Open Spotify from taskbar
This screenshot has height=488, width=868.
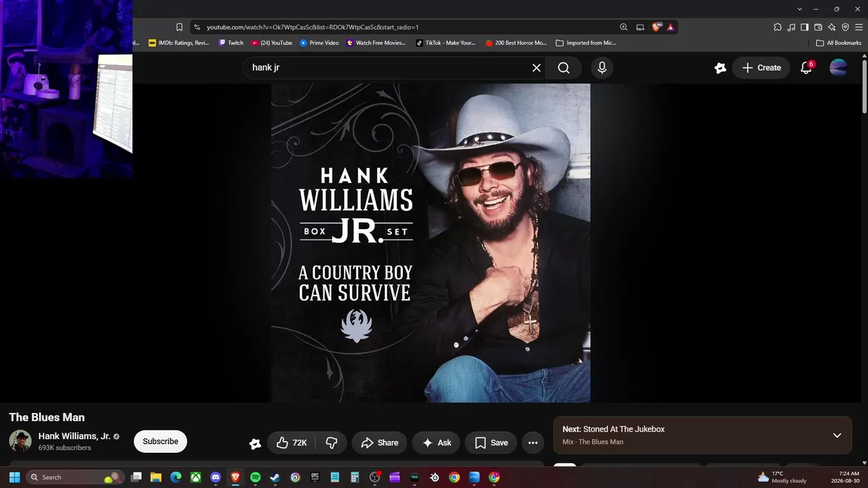[256, 477]
